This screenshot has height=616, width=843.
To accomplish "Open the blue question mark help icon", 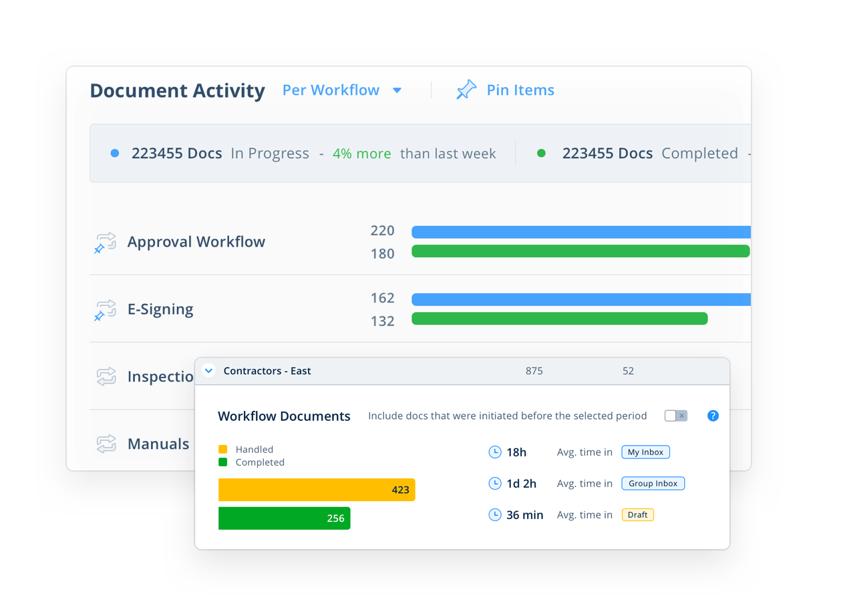I will pyautogui.click(x=713, y=416).
